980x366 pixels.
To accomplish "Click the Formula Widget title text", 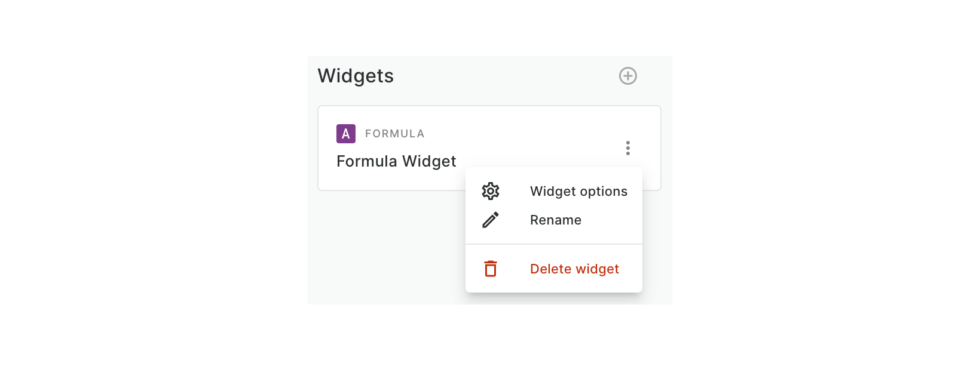I will click(x=396, y=161).
